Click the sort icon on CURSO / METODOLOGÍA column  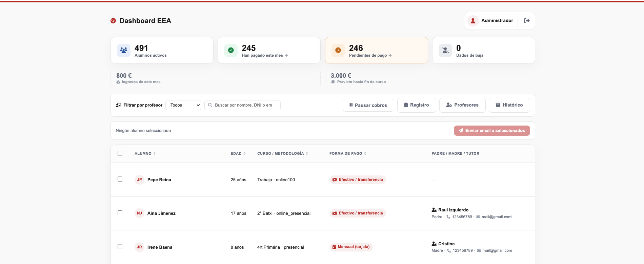pyautogui.click(x=307, y=153)
